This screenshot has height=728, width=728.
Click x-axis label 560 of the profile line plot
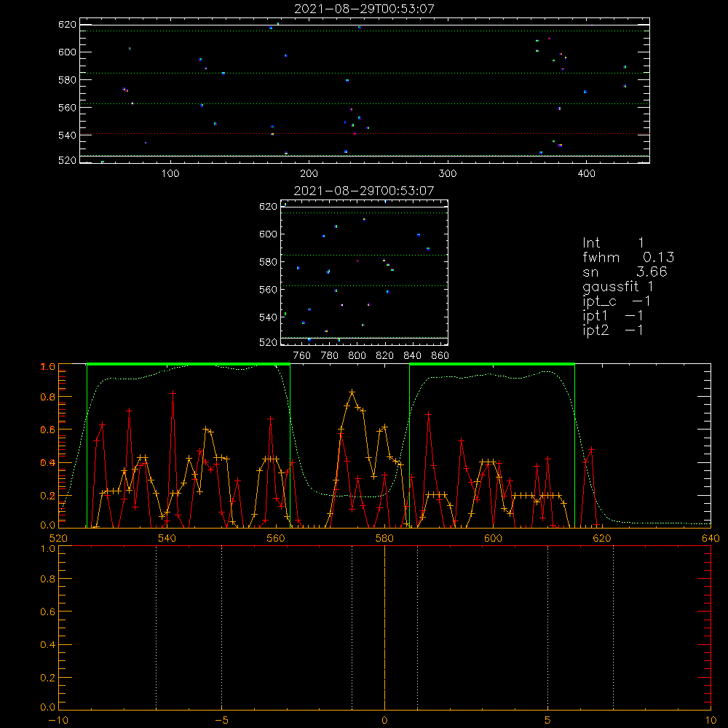point(276,538)
